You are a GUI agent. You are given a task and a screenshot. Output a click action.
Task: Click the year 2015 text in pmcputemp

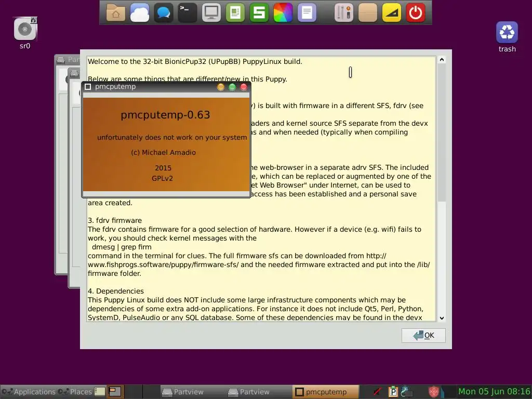tap(163, 168)
